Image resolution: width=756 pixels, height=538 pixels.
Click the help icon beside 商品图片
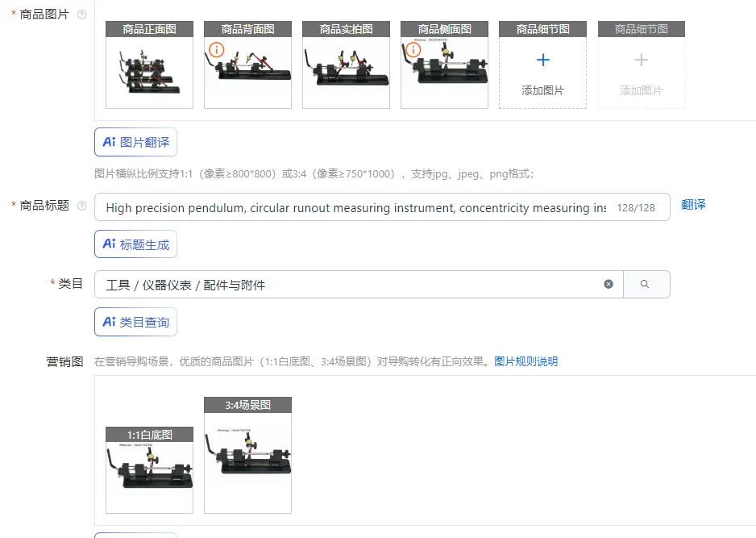coord(82,15)
